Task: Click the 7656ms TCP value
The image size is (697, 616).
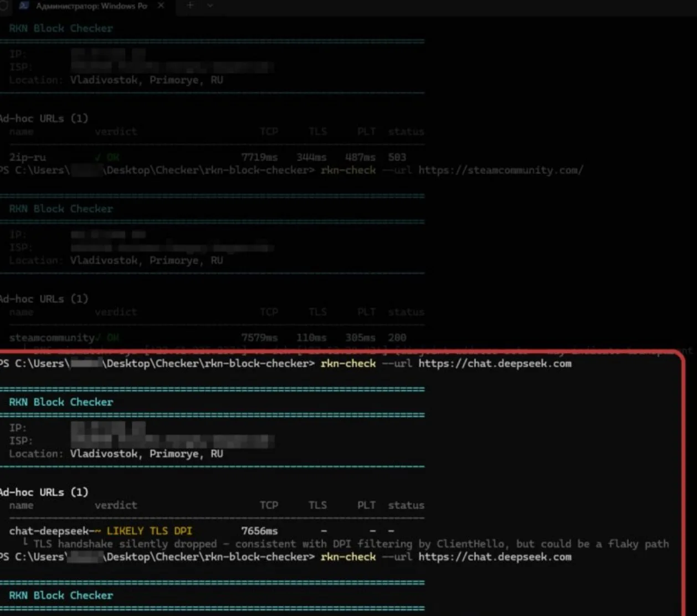Action: pos(259,531)
